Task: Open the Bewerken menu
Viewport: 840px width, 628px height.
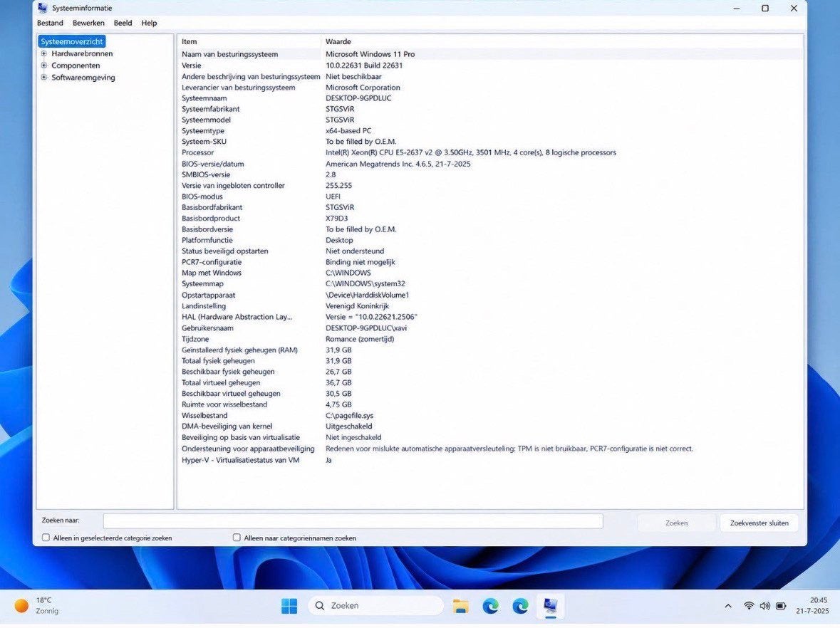Action: point(88,23)
